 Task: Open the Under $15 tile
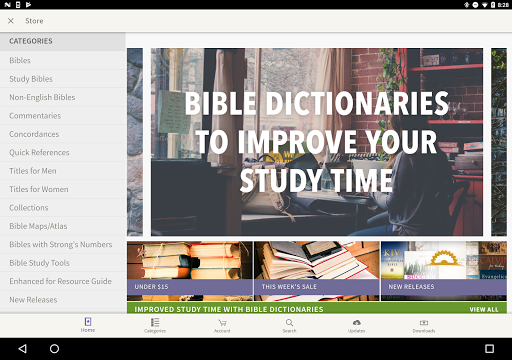tap(190, 271)
